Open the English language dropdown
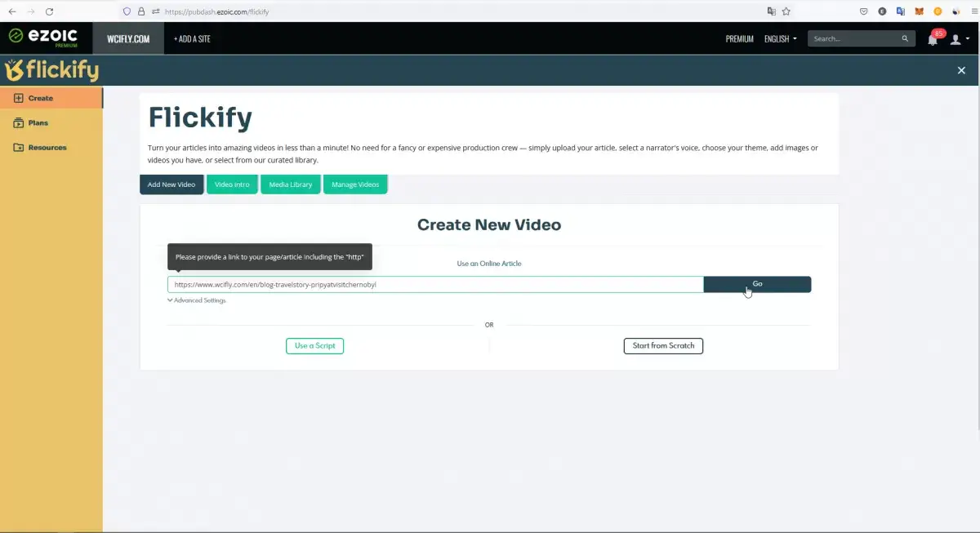 tap(780, 38)
